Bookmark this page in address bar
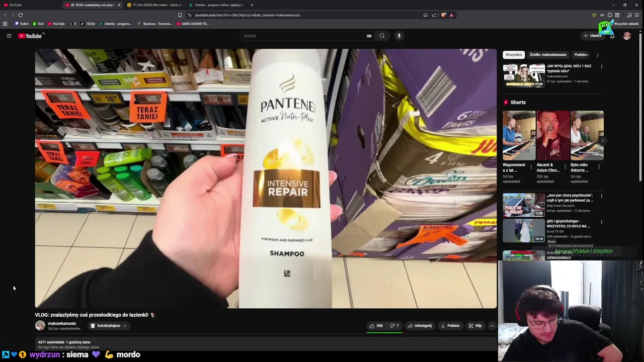 click(180, 15)
